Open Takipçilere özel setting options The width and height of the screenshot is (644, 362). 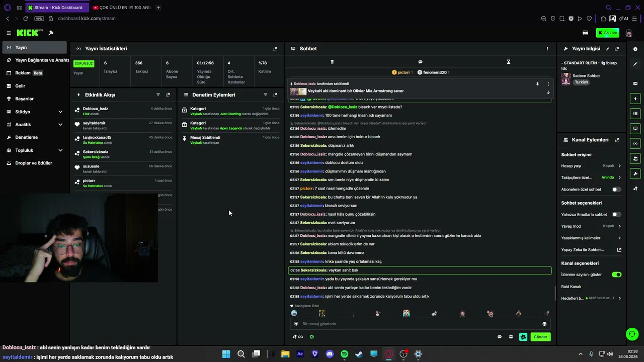(x=591, y=177)
